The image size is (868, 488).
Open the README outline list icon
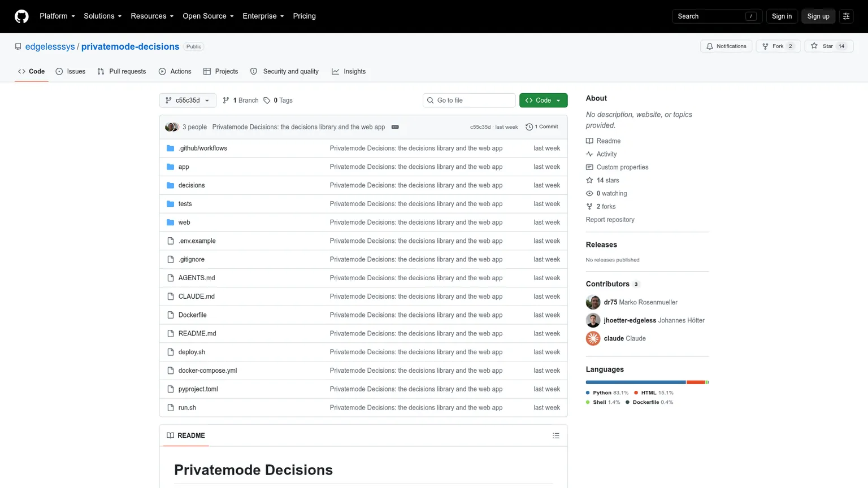[556, 435]
